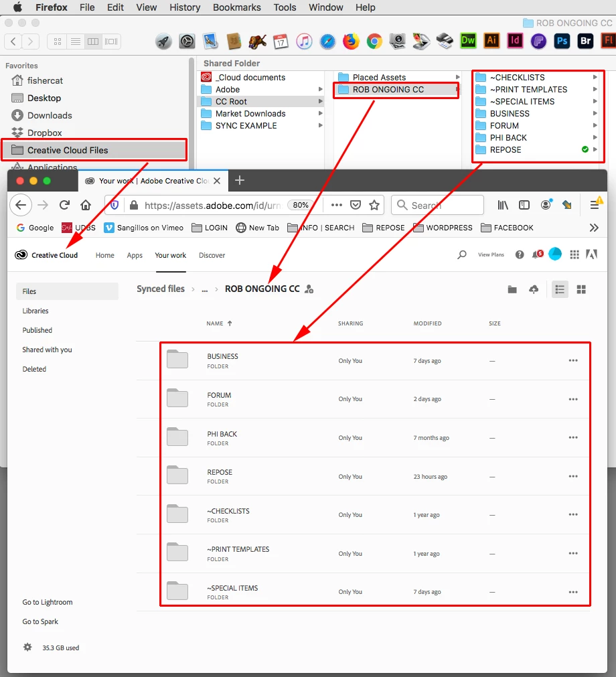Switch Creative Cloud files to list view

pos(560,289)
